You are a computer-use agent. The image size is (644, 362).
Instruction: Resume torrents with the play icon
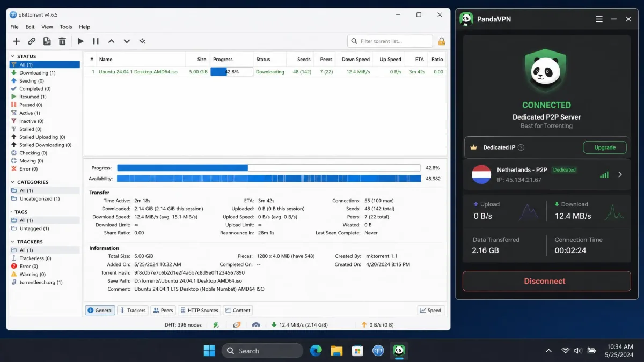pyautogui.click(x=80, y=41)
